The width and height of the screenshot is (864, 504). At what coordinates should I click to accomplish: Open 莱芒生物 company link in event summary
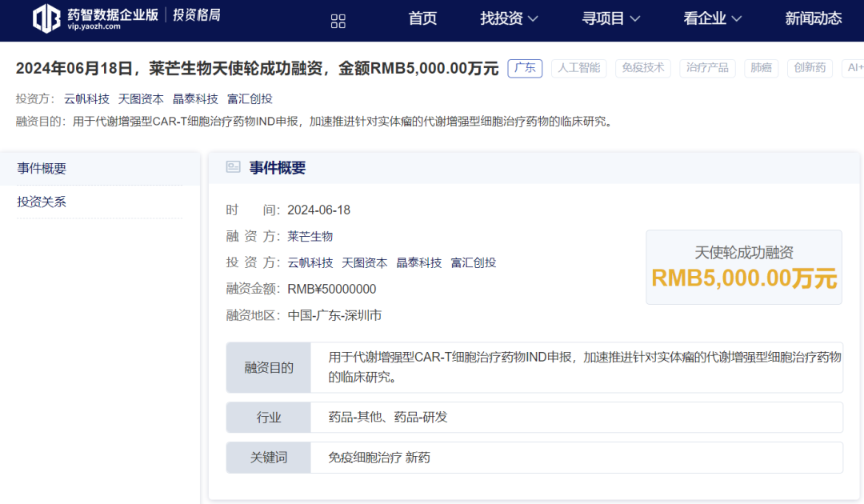(x=310, y=237)
